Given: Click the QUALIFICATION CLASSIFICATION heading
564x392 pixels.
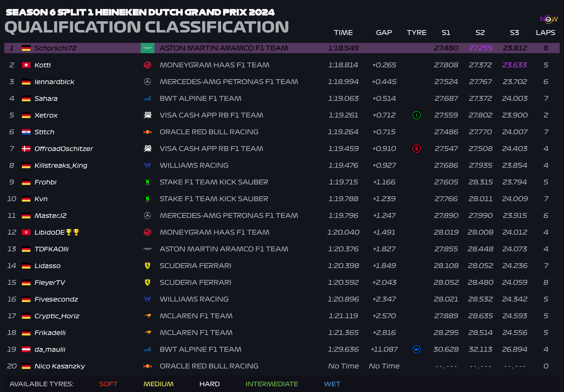Looking at the screenshot, I should coord(147,27).
